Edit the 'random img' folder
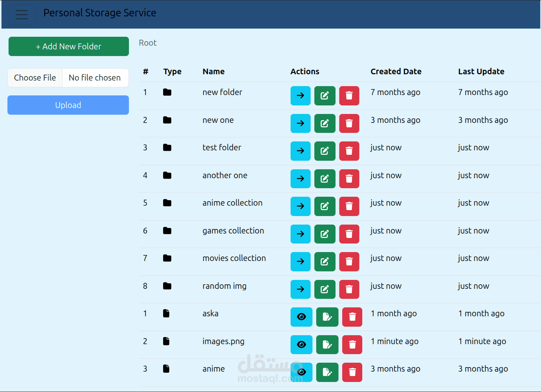This screenshot has width=541, height=392. pos(325,289)
